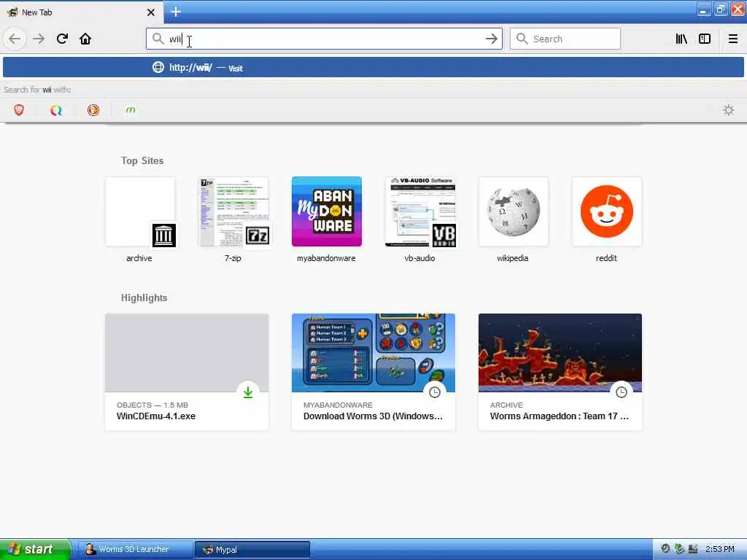
Task: Go back with the back arrow button
Action: 15,39
